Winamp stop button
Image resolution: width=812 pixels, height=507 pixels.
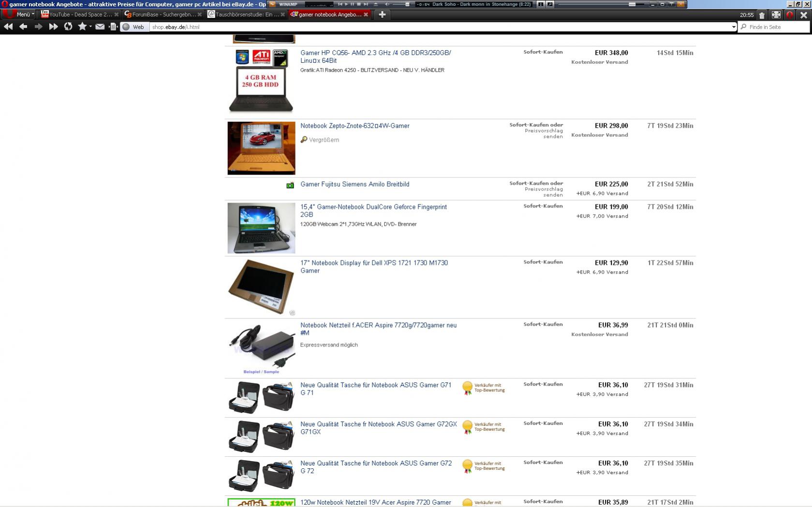(x=359, y=4)
